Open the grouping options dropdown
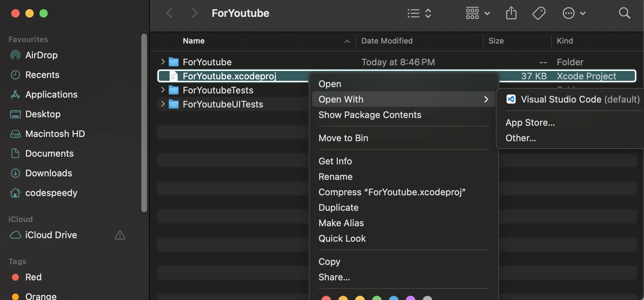644x300 pixels. pyautogui.click(x=477, y=13)
